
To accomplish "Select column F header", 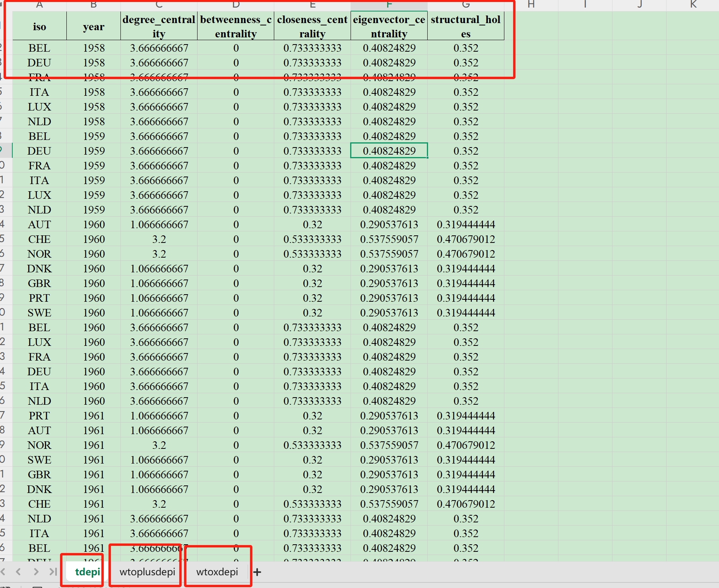I will [389, 5].
